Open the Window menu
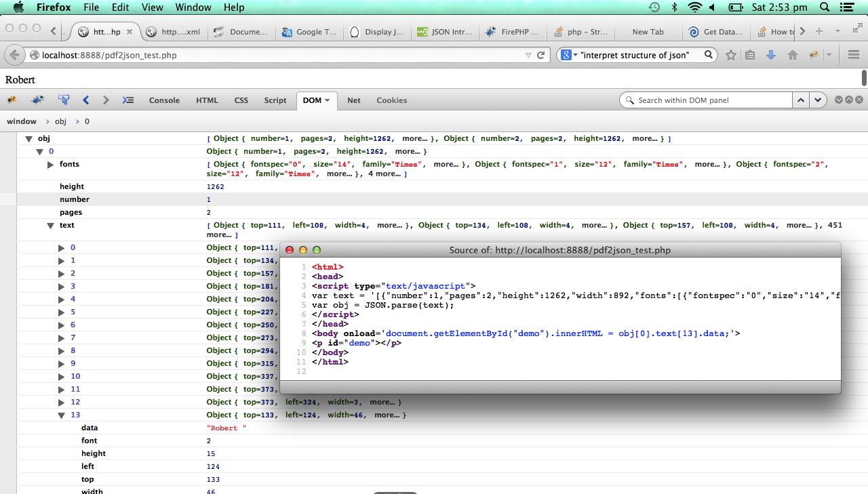This screenshot has height=494, width=868. (x=193, y=7)
